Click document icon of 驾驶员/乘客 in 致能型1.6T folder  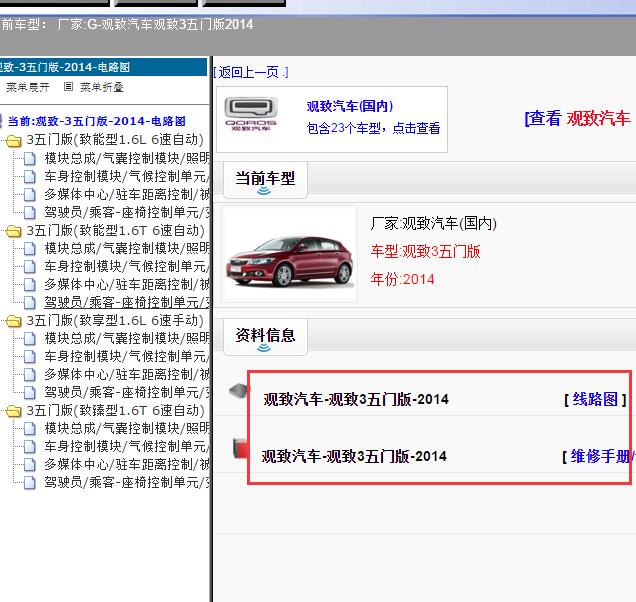[30, 303]
